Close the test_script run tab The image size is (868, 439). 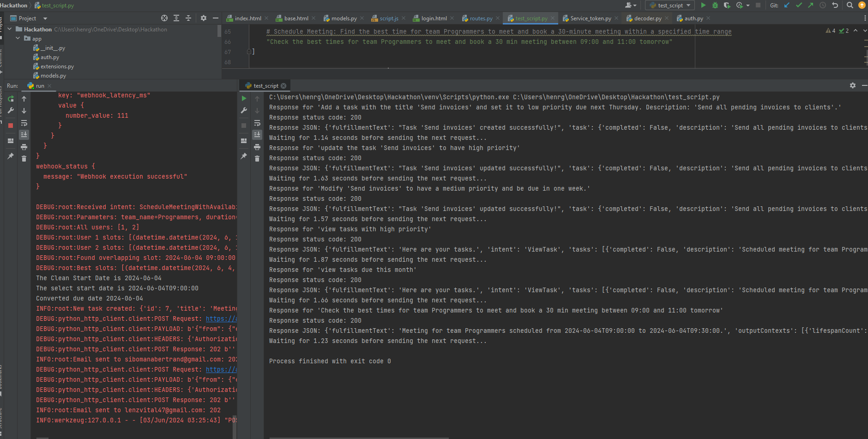pyautogui.click(x=283, y=86)
